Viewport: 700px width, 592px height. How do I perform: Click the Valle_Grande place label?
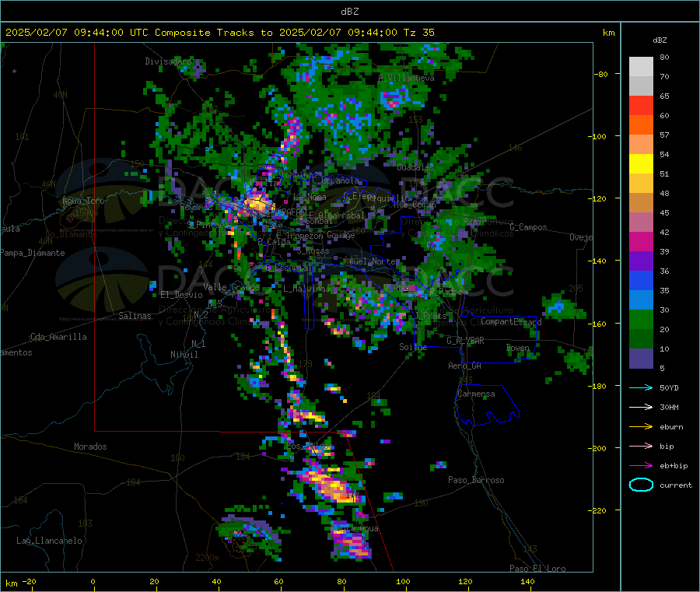(x=231, y=287)
